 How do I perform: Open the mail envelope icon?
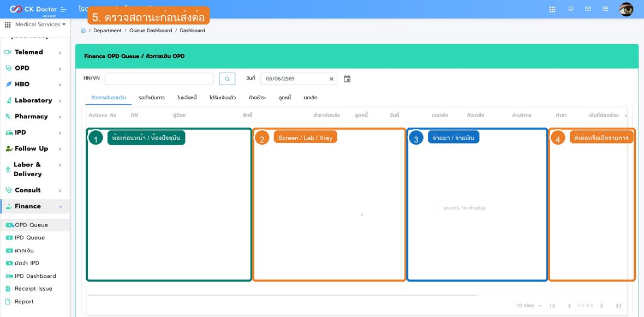pyautogui.click(x=588, y=9)
